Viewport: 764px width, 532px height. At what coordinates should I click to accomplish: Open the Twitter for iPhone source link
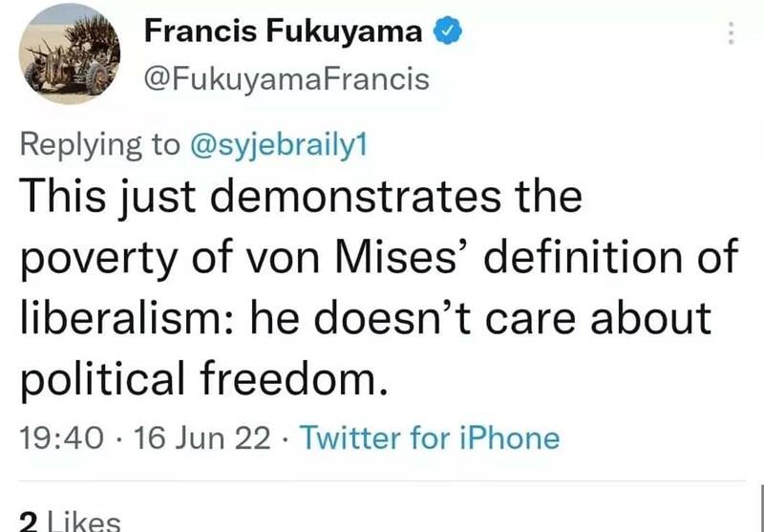429,438
